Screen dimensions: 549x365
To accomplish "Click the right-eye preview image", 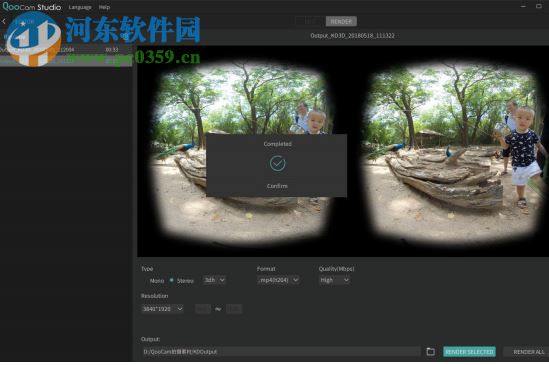I will click(x=454, y=152).
